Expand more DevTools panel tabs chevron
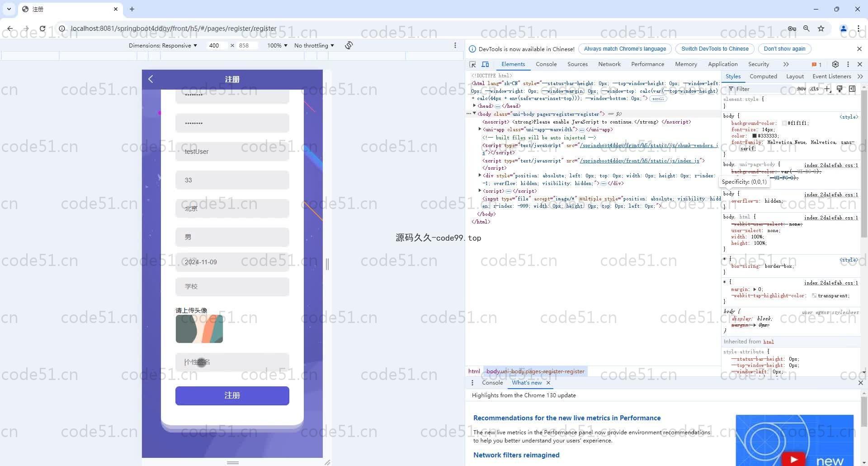868x466 pixels. pos(786,64)
